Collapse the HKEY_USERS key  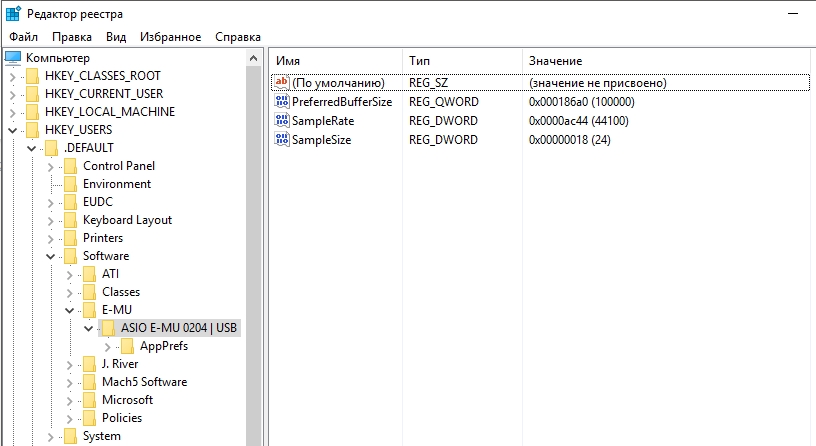click(12, 131)
